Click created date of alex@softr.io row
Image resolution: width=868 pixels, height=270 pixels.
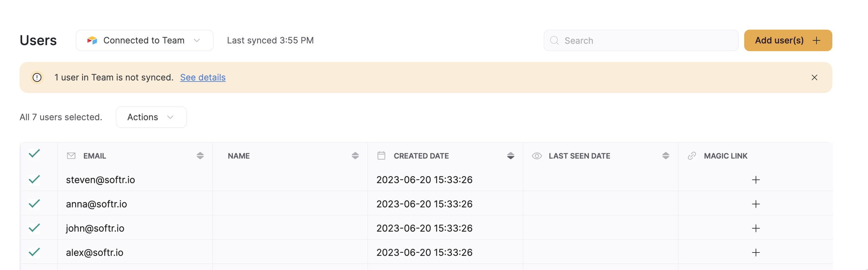424,253
